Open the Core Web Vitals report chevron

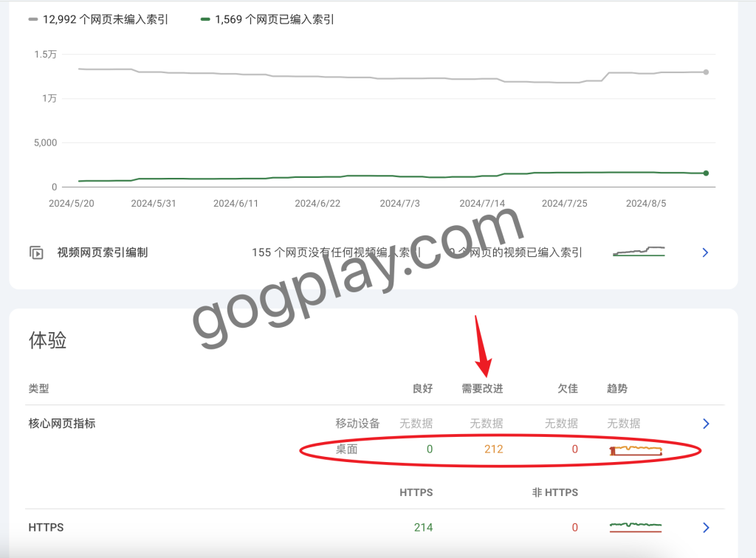click(x=706, y=424)
